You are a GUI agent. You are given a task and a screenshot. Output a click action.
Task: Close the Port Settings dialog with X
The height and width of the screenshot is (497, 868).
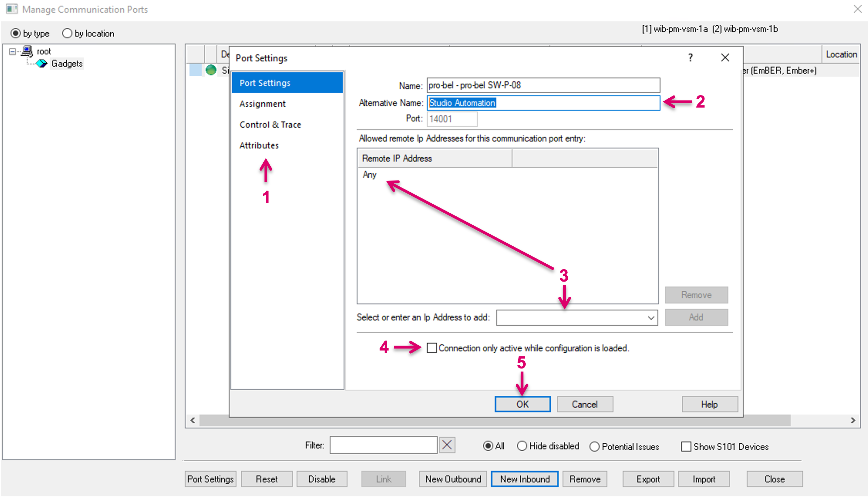[x=725, y=58]
